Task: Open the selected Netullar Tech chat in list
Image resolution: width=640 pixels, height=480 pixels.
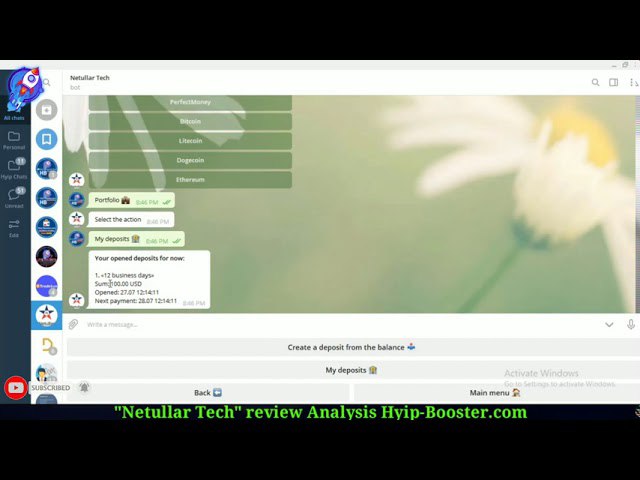Action: [x=47, y=316]
